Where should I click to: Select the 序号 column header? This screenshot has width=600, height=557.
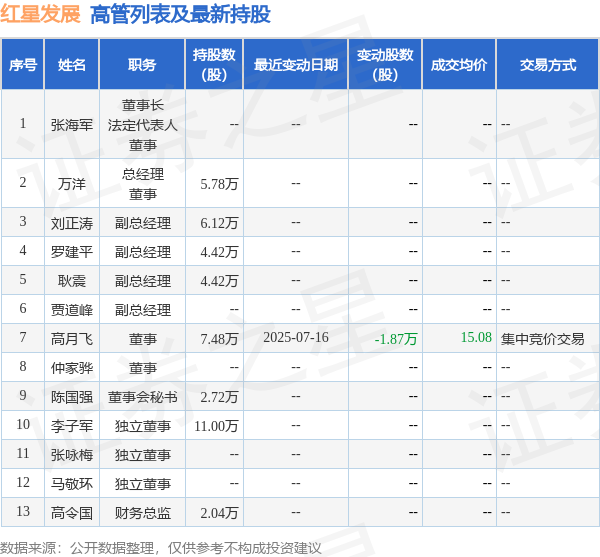23,65
